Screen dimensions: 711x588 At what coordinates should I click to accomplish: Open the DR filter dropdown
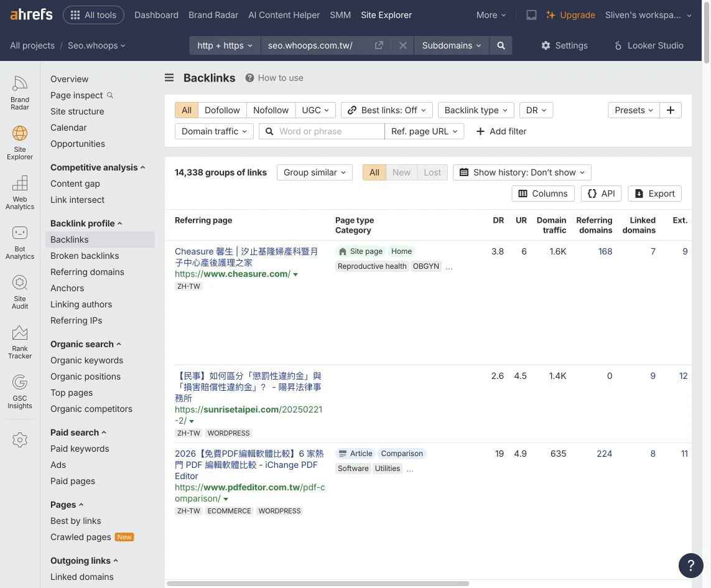click(x=536, y=110)
